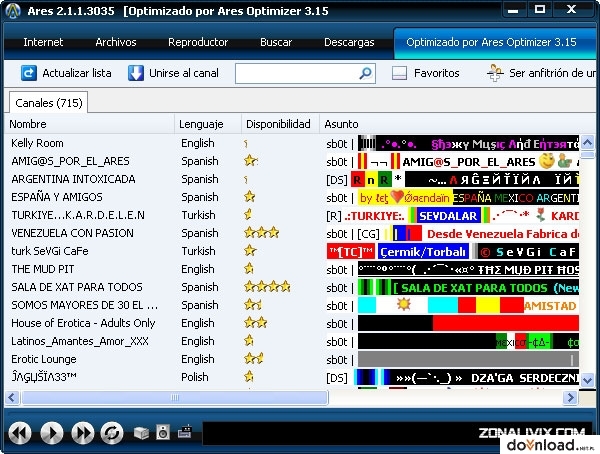Open the Internet tab

pyautogui.click(x=43, y=42)
